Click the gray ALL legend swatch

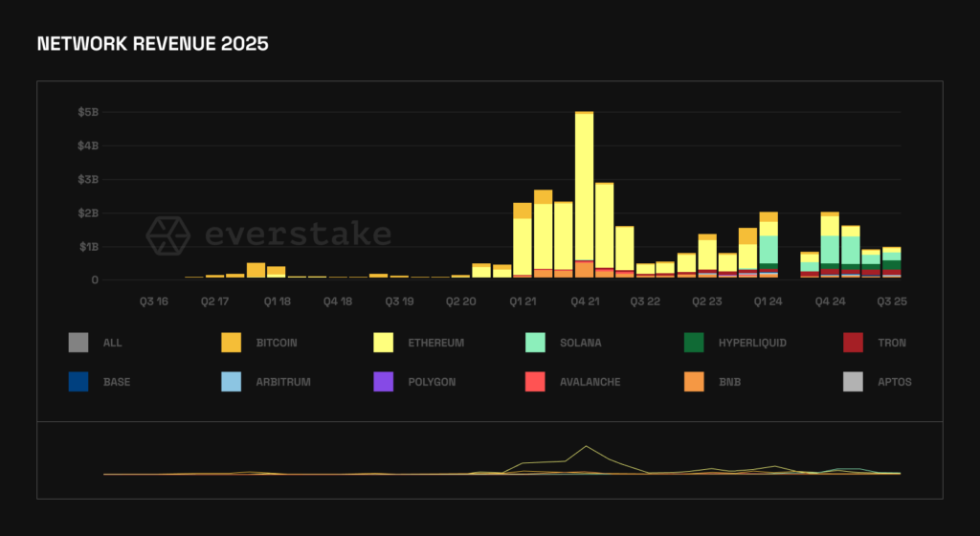[78, 343]
